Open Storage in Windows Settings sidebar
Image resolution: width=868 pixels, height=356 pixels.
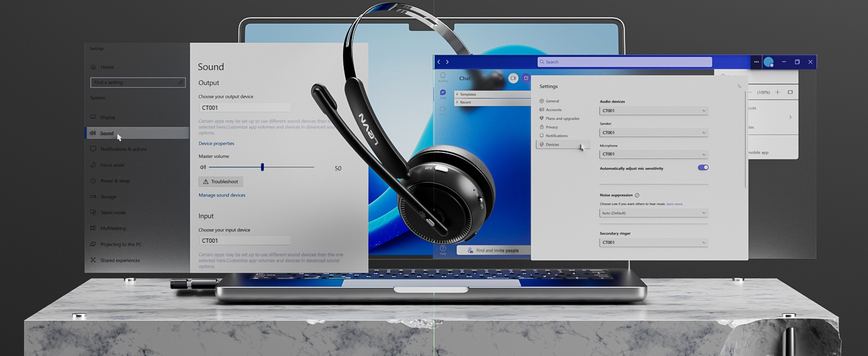tap(103, 196)
